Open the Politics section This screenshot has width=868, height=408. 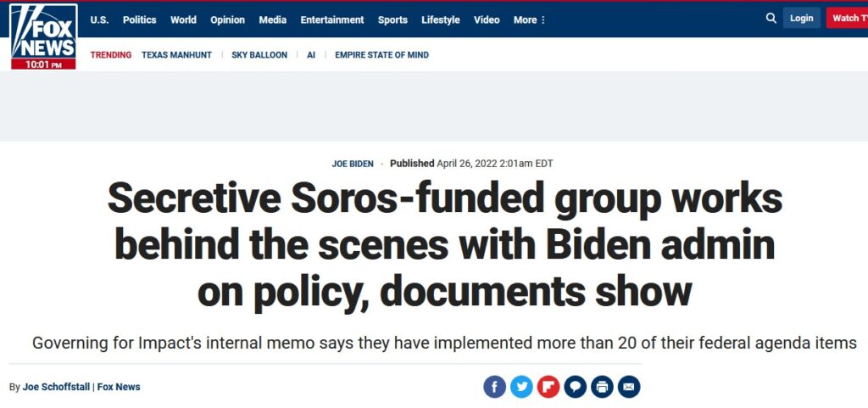pyautogui.click(x=139, y=20)
